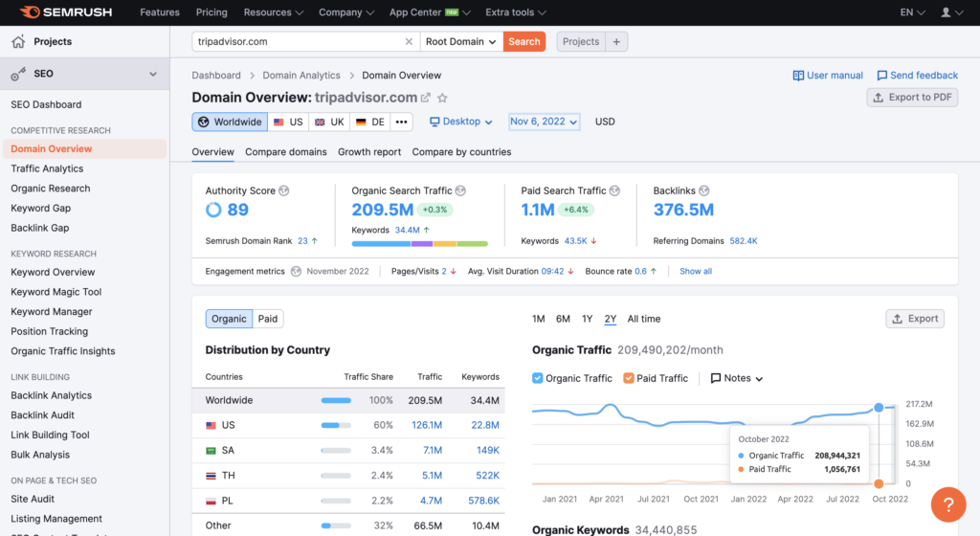Open the Root Domain dropdown

coord(461,41)
